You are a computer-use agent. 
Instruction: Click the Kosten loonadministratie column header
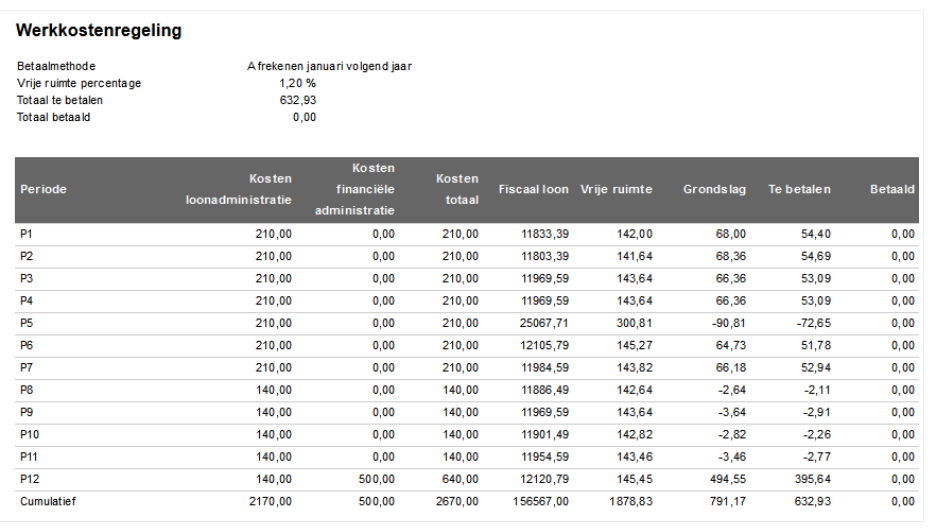[x=239, y=189]
